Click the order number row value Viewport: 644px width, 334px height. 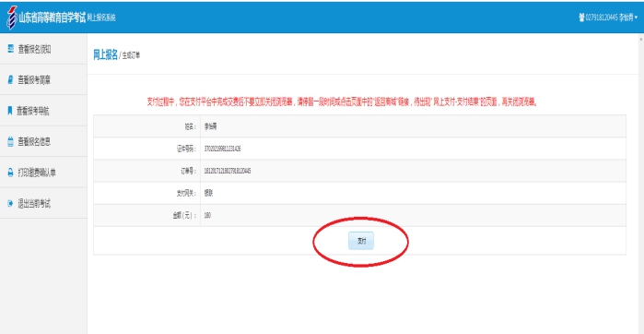click(x=228, y=171)
